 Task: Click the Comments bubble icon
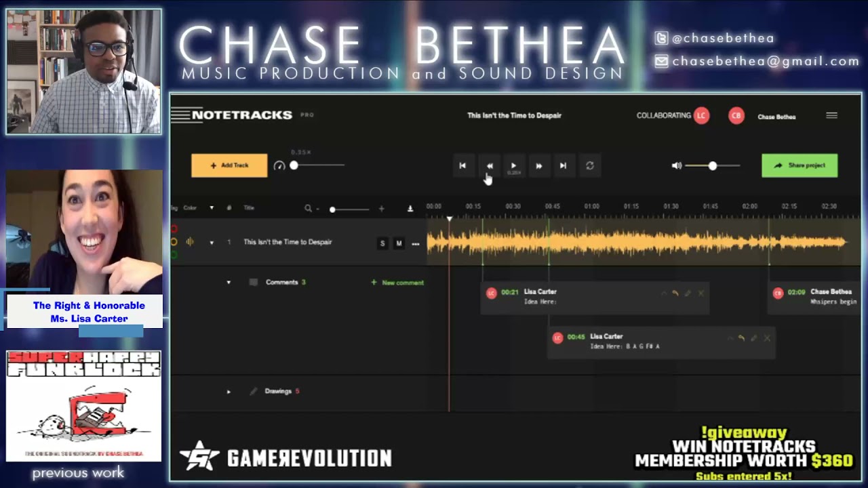[x=254, y=283]
